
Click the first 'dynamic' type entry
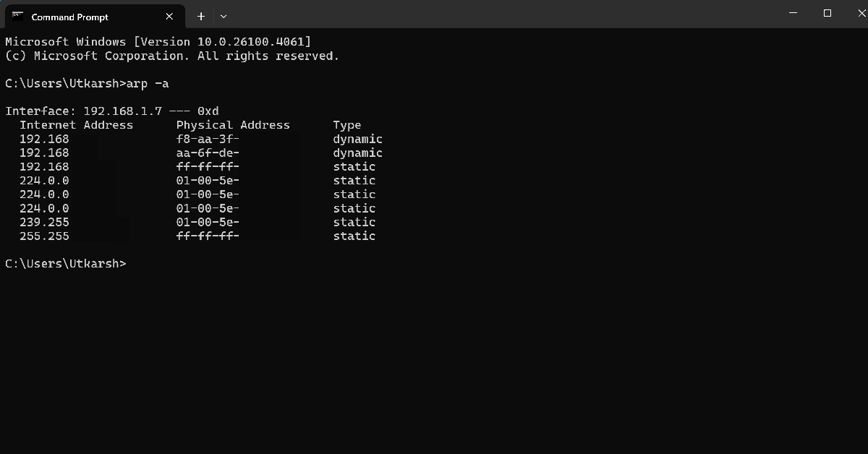coord(357,139)
